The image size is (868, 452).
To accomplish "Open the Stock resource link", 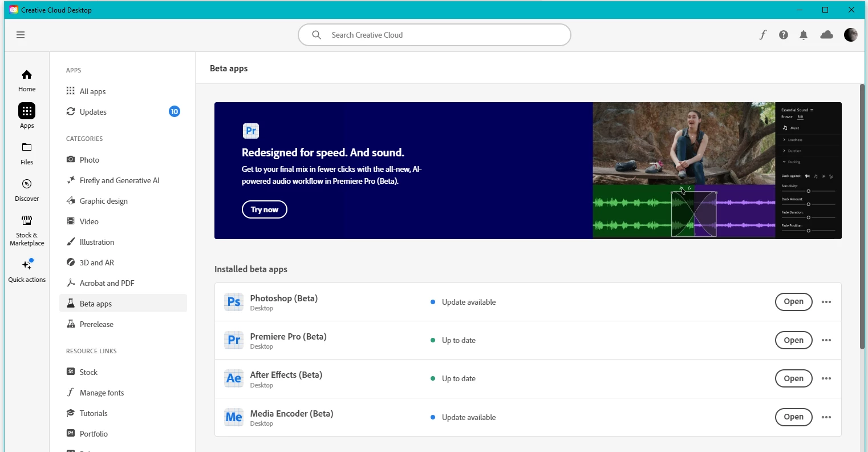I will (x=123, y=372).
